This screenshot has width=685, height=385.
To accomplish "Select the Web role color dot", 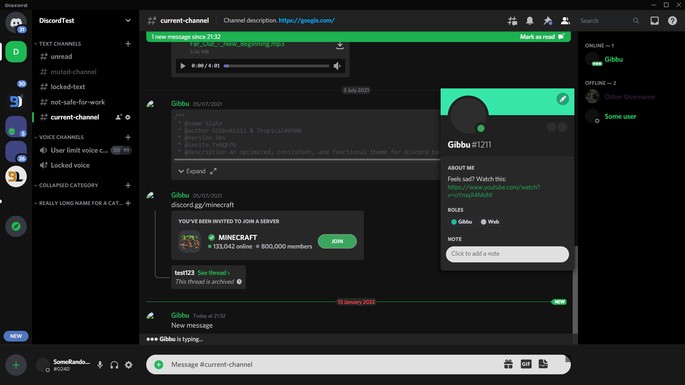I will point(483,222).
